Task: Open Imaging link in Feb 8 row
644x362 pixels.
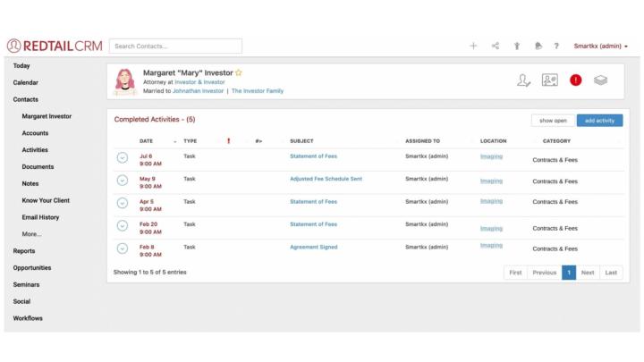Action: [x=491, y=245]
